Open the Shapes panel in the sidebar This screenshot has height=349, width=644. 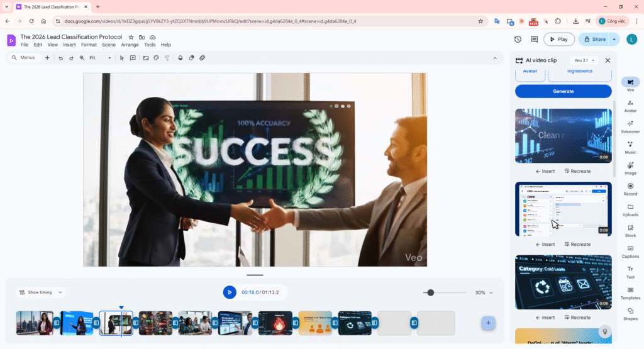click(x=630, y=313)
